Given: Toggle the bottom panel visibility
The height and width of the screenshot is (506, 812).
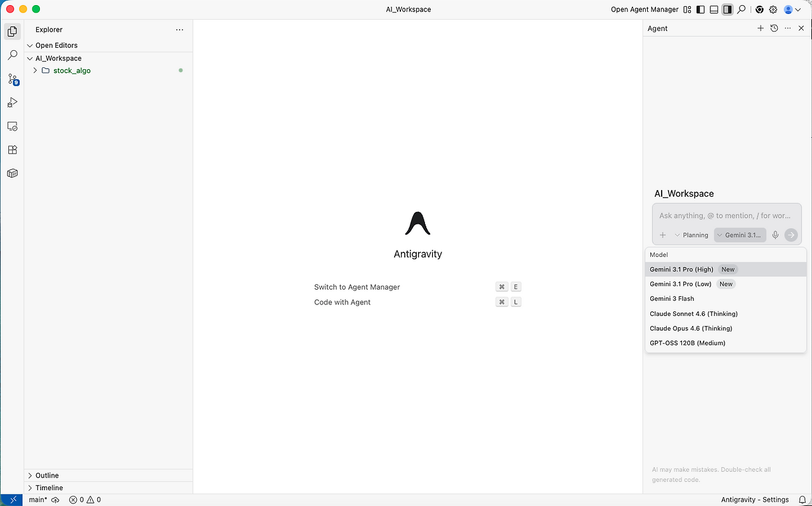Looking at the screenshot, I should click(714, 10).
